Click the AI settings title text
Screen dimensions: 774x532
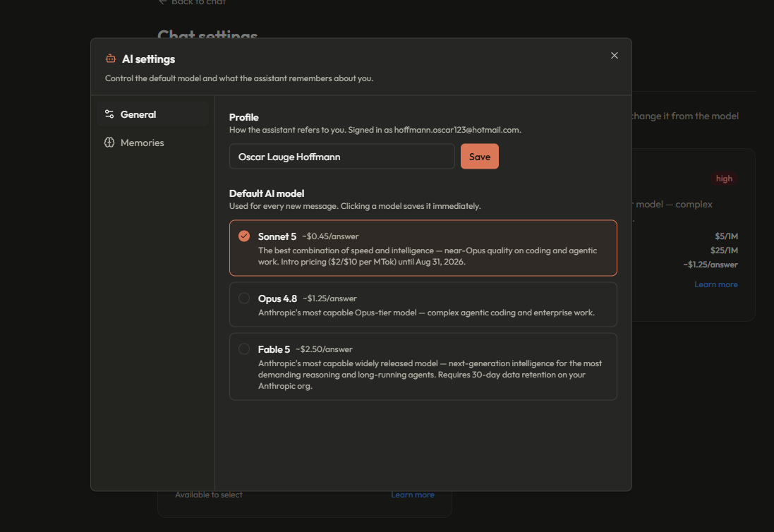[x=149, y=59]
